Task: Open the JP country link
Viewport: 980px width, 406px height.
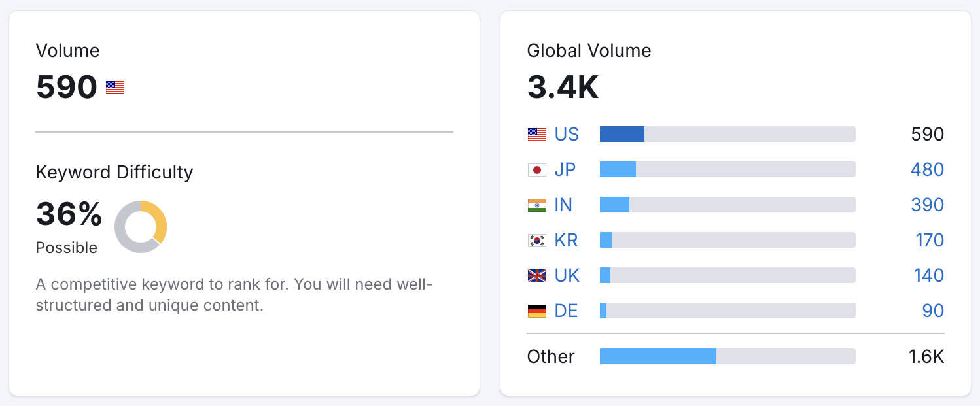Action: coord(565,170)
